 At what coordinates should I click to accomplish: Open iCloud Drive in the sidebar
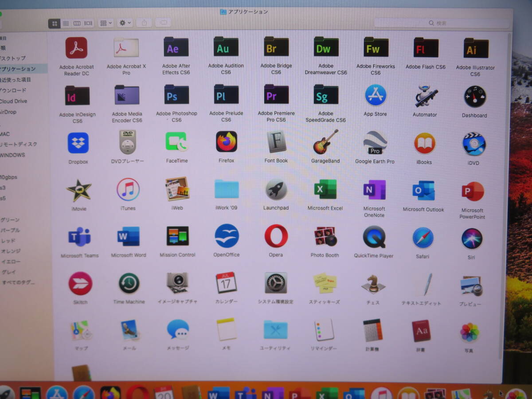tap(14, 101)
